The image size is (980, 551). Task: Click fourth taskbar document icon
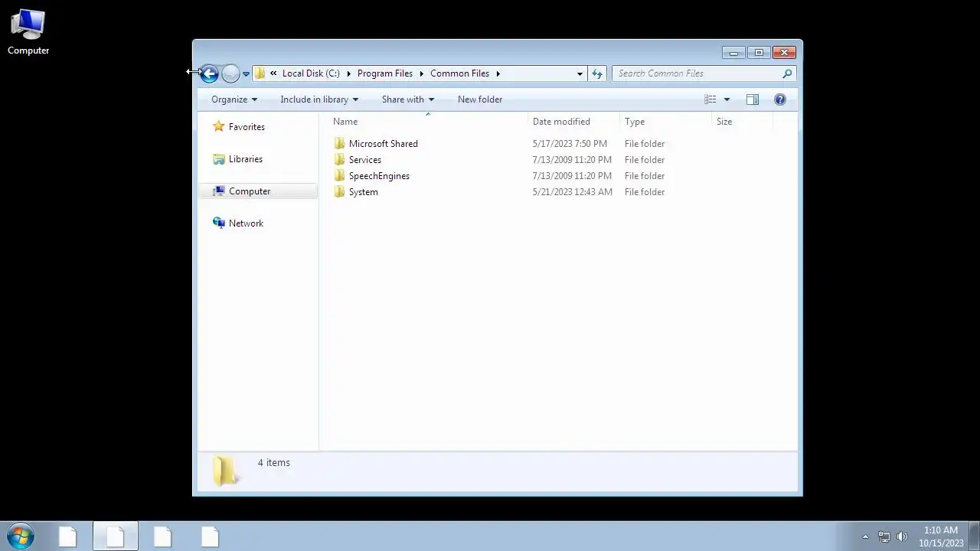tap(210, 536)
